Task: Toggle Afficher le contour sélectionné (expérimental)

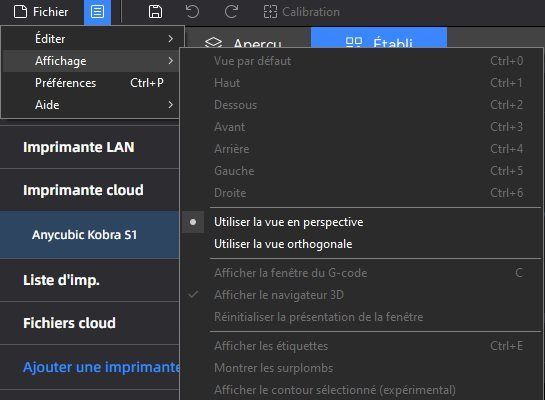Action: (x=361, y=390)
